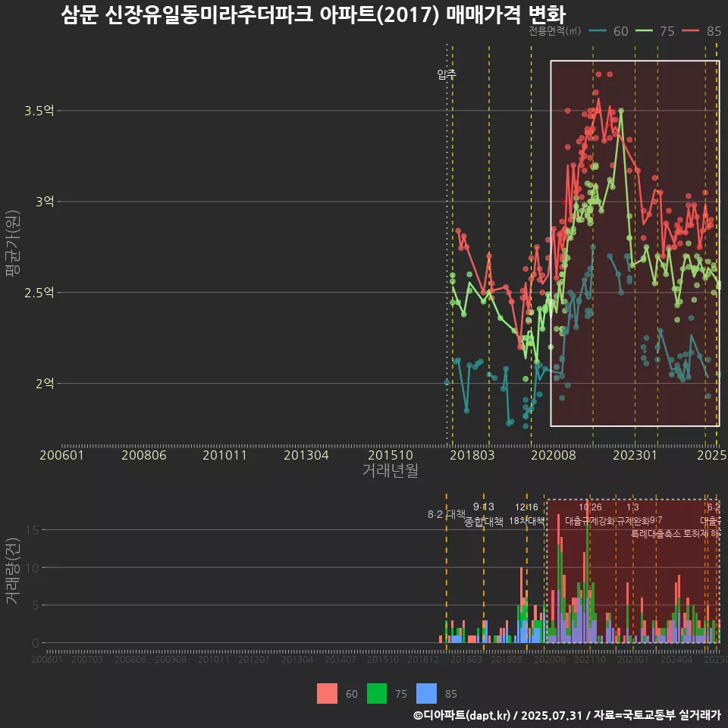Screen dimensions: 728x728
Task: Select the teal 60 line sample in top legend
Action: coord(598,30)
